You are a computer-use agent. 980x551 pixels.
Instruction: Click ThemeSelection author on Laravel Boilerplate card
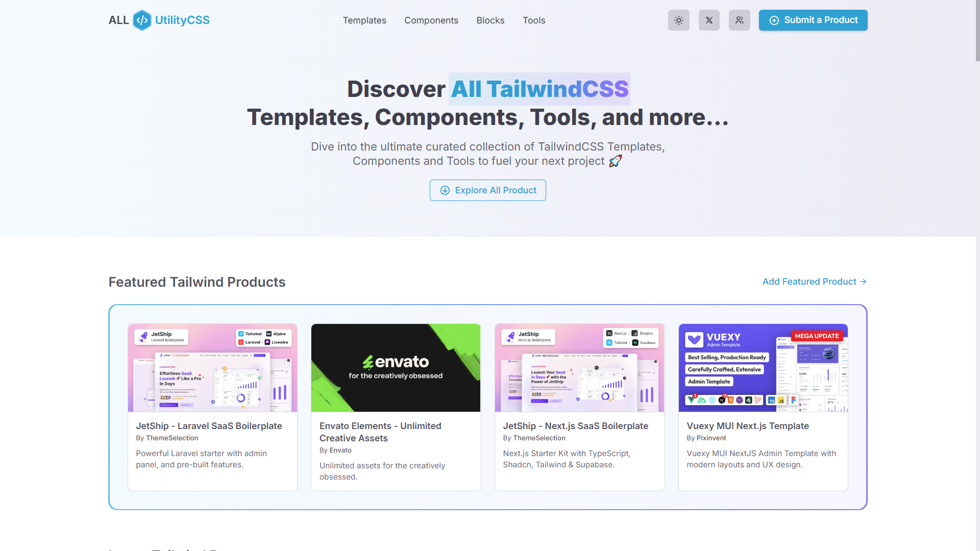click(172, 438)
